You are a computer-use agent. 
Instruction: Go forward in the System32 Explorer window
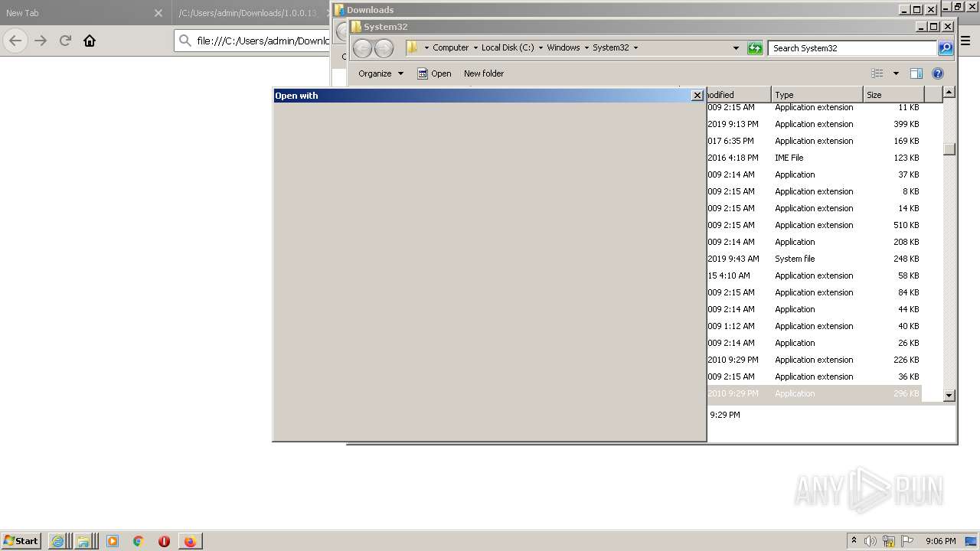pos(384,48)
